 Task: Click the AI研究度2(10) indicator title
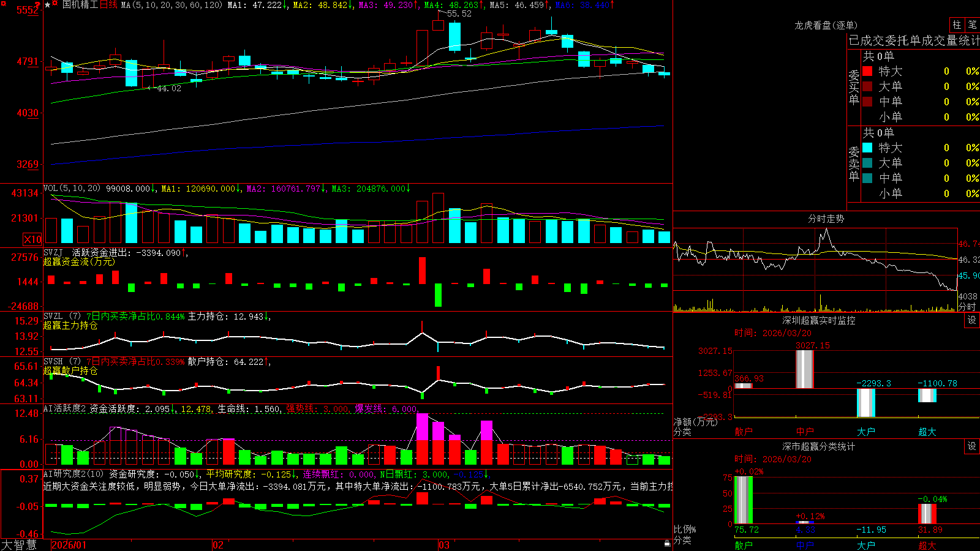click(x=73, y=474)
